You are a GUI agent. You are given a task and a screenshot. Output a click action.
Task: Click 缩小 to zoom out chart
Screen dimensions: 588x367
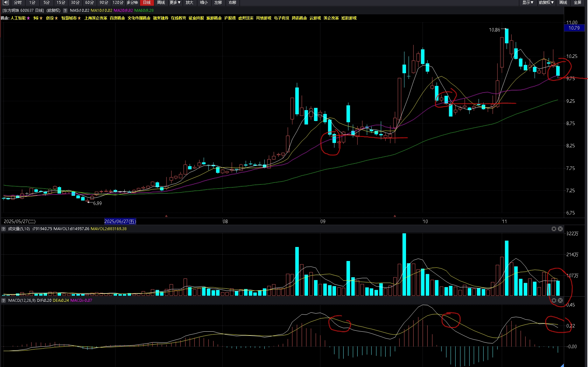point(204,3)
